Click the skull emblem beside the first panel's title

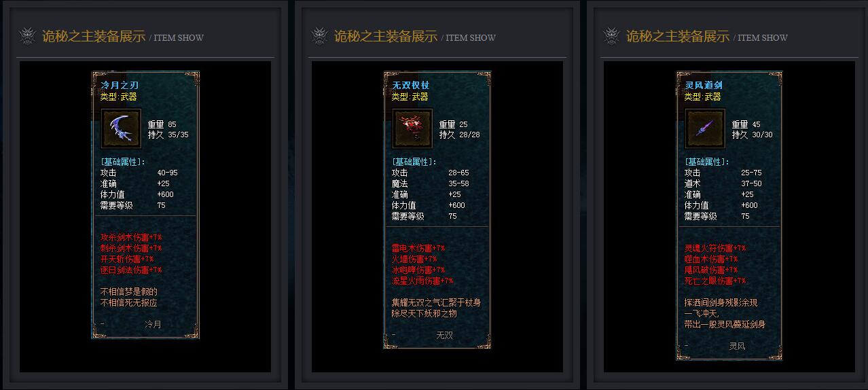click(x=28, y=36)
